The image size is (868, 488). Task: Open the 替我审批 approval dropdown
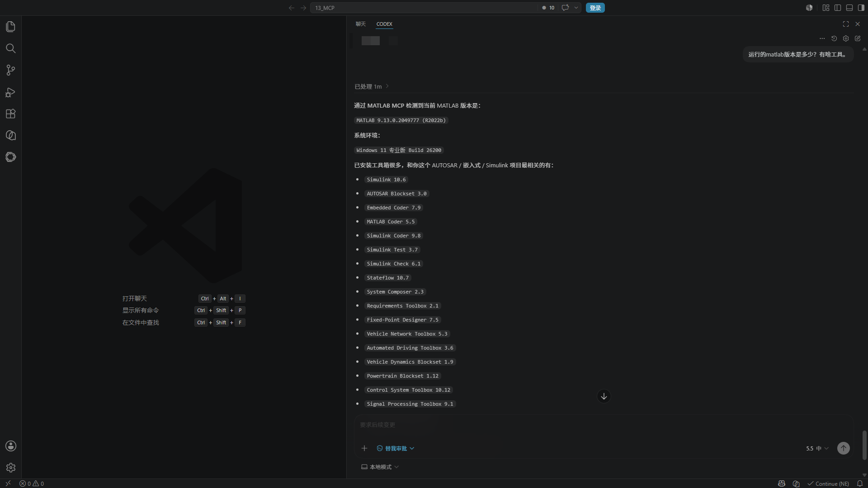click(x=396, y=448)
